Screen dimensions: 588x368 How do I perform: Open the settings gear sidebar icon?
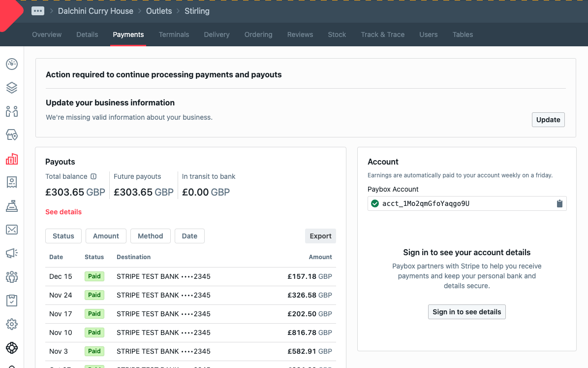(x=12, y=324)
